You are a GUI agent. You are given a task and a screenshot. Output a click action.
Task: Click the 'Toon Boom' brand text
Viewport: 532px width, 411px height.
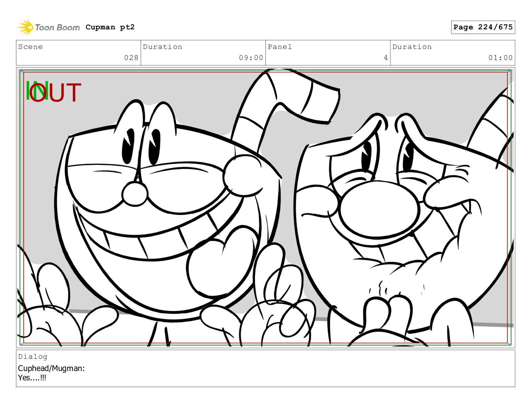tap(57, 27)
